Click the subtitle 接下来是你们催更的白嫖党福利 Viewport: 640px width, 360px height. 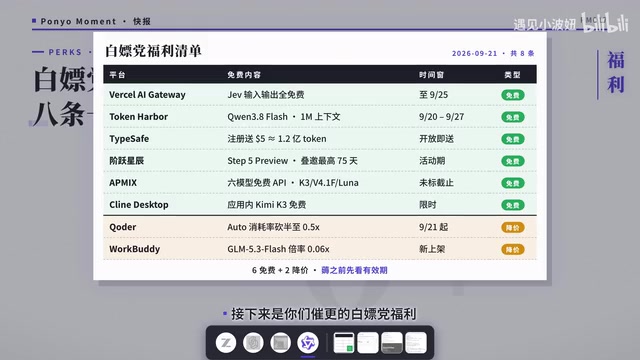click(324, 314)
